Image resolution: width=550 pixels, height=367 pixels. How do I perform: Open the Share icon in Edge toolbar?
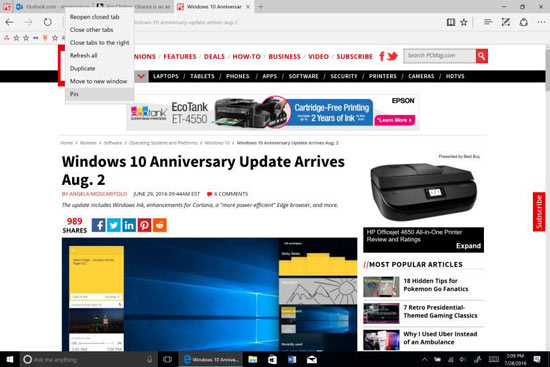524,22
